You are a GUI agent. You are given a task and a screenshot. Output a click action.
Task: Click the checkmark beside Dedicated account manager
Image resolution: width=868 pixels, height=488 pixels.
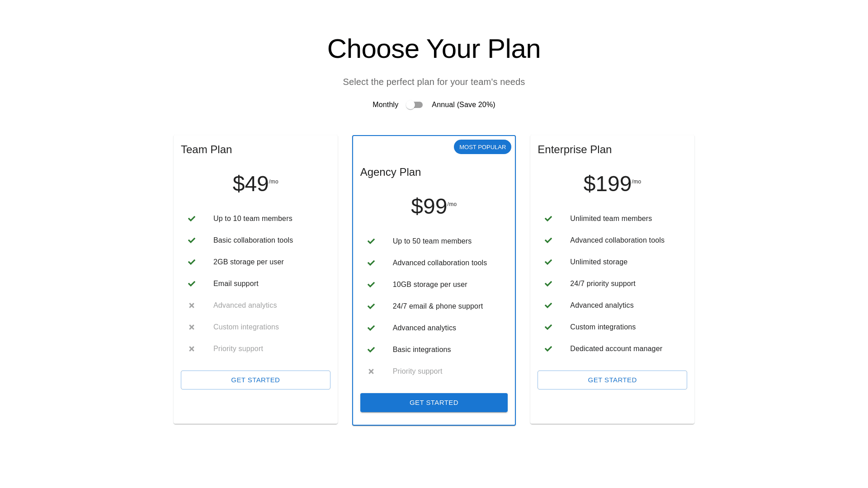click(548, 349)
